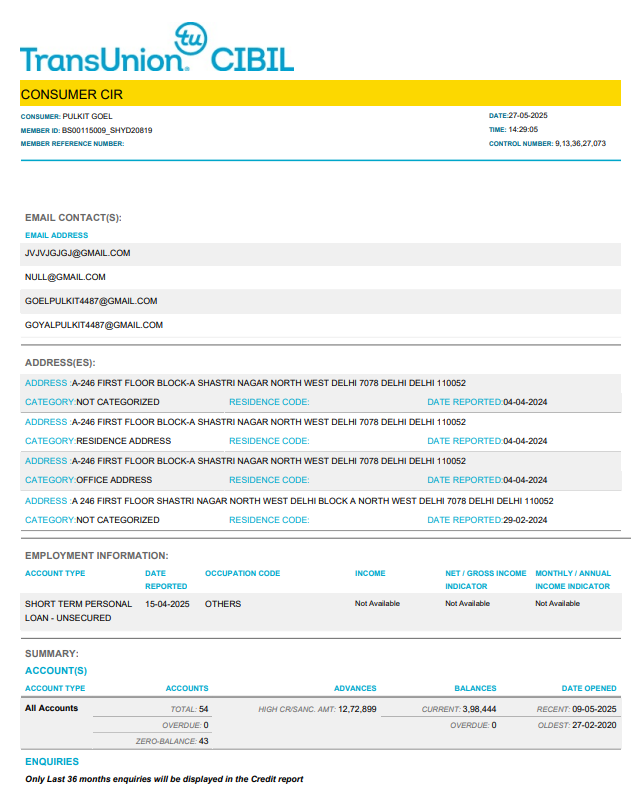
Task: Click the date reported 29-02-2024
Action: click(525, 520)
